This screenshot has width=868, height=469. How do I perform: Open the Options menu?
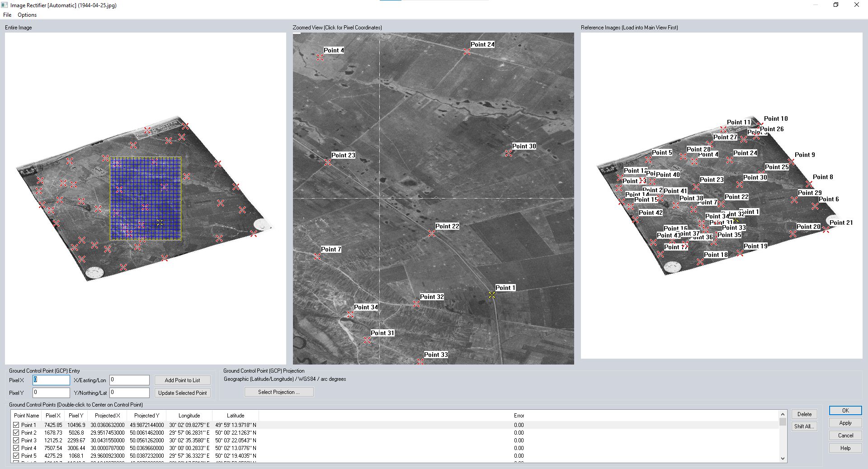click(x=27, y=15)
